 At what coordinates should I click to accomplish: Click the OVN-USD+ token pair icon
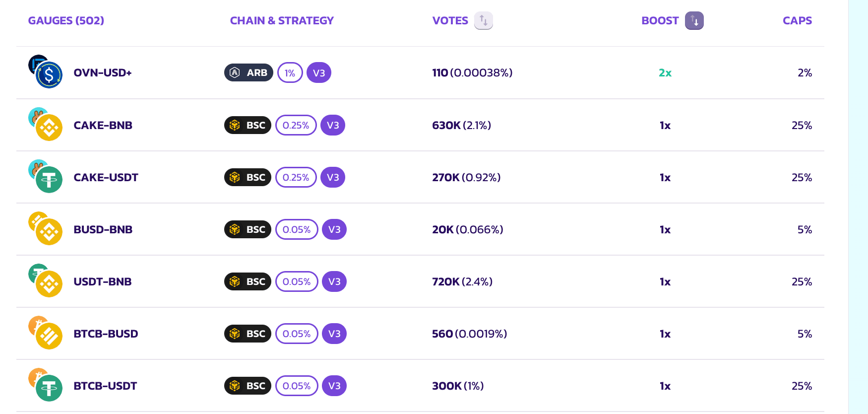[x=45, y=72]
